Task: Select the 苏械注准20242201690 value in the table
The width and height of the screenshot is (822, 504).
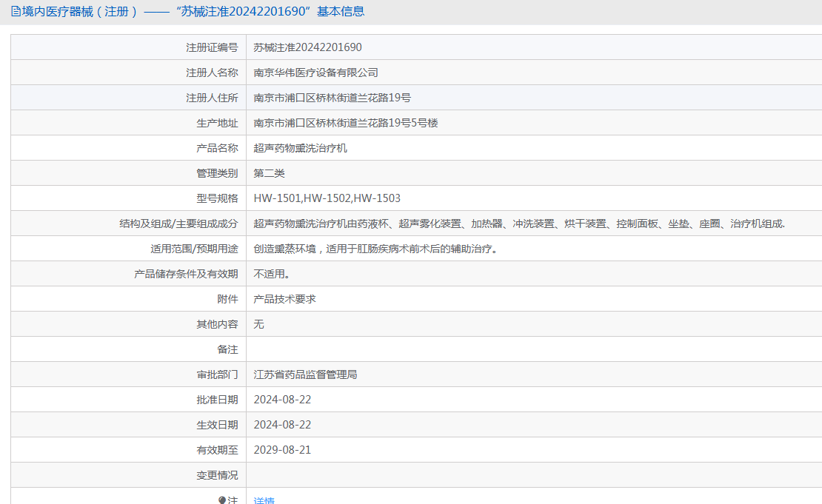Action: click(x=308, y=47)
